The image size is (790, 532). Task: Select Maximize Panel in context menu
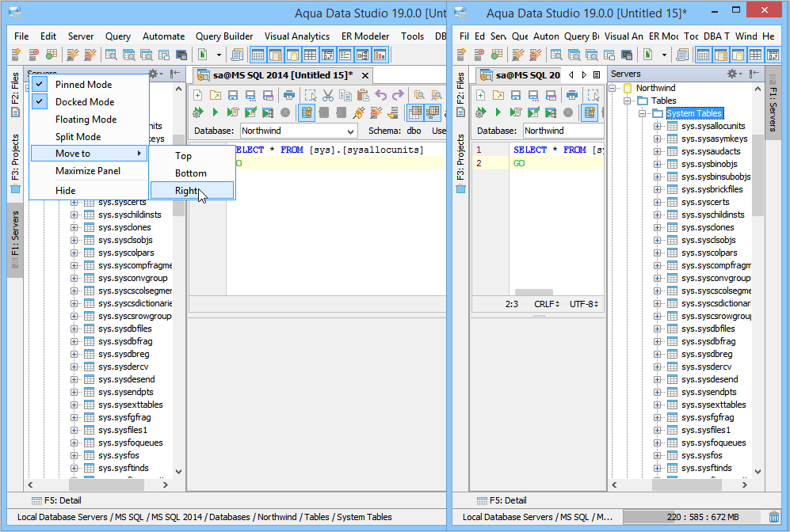coord(89,171)
